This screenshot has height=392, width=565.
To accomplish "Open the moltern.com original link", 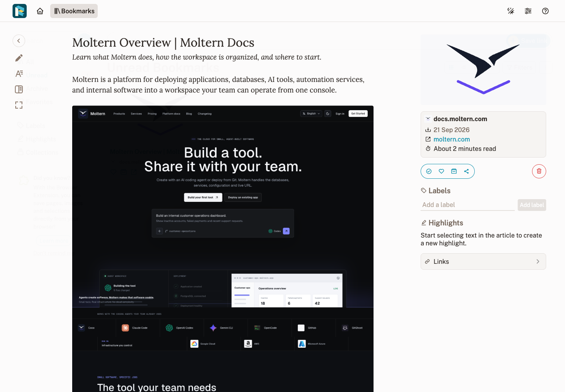I will (x=452, y=139).
